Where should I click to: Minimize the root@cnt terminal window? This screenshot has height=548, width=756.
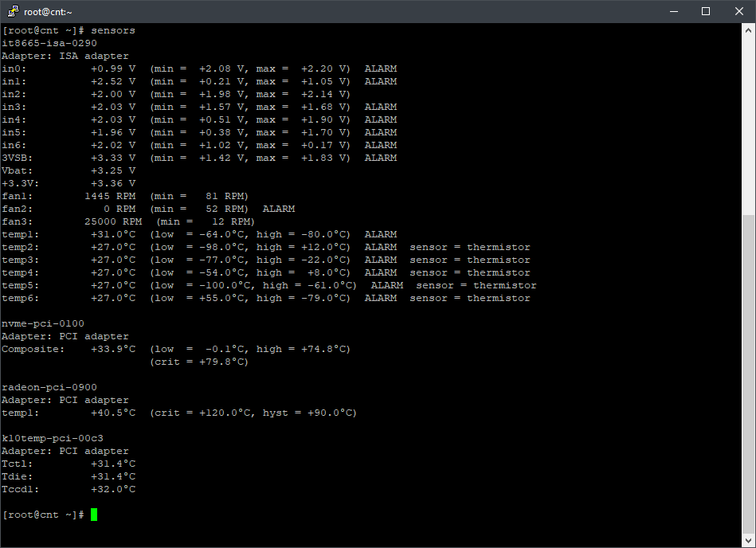tap(674, 11)
